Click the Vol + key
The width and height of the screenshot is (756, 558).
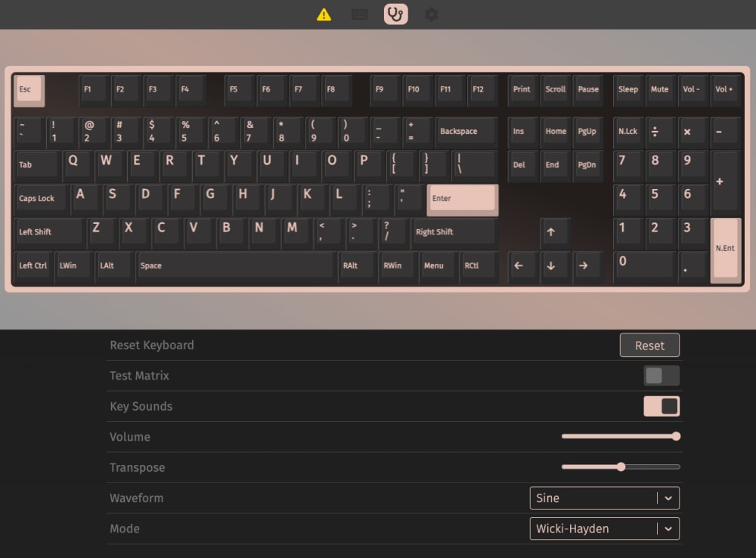(725, 91)
